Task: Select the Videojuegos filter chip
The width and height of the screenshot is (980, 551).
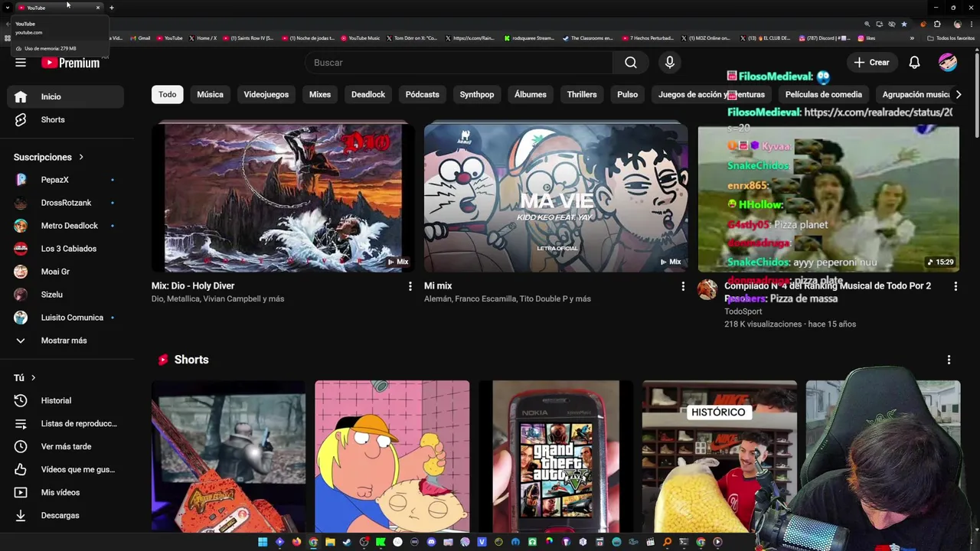Action: tap(266, 94)
